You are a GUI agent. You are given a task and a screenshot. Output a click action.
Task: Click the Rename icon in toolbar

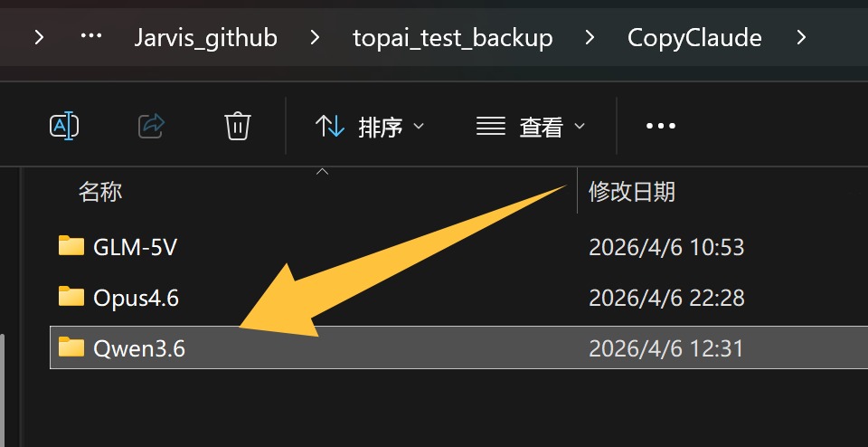click(x=64, y=126)
